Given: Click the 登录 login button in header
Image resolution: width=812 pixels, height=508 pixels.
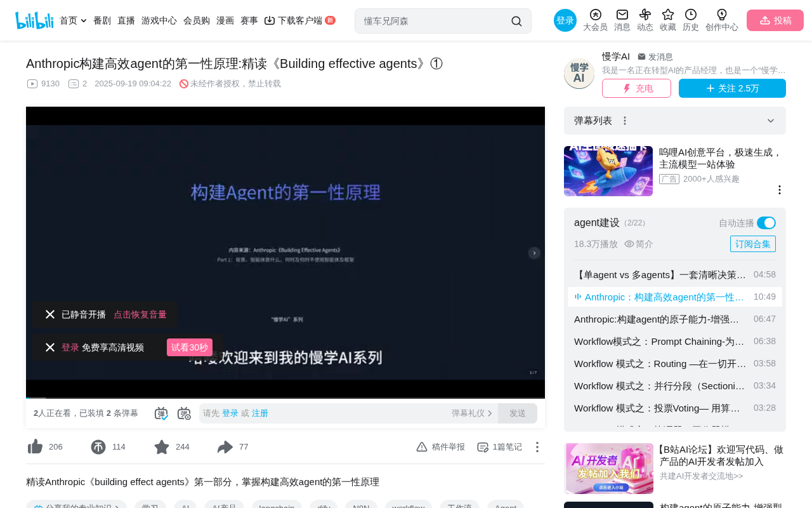Looking at the screenshot, I should point(565,20).
